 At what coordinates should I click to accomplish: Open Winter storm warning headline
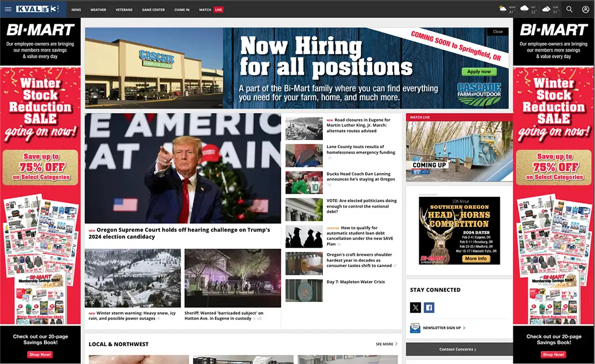pyautogui.click(x=132, y=316)
